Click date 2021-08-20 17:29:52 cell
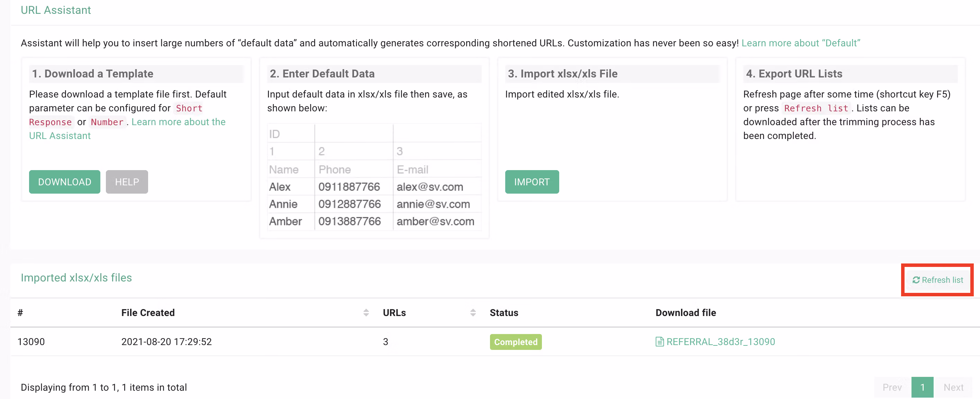The width and height of the screenshot is (980, 399). click(x=166, y=342)
